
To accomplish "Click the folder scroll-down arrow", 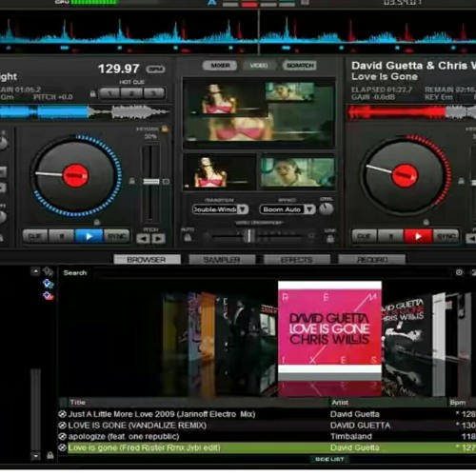I will 35,456.
